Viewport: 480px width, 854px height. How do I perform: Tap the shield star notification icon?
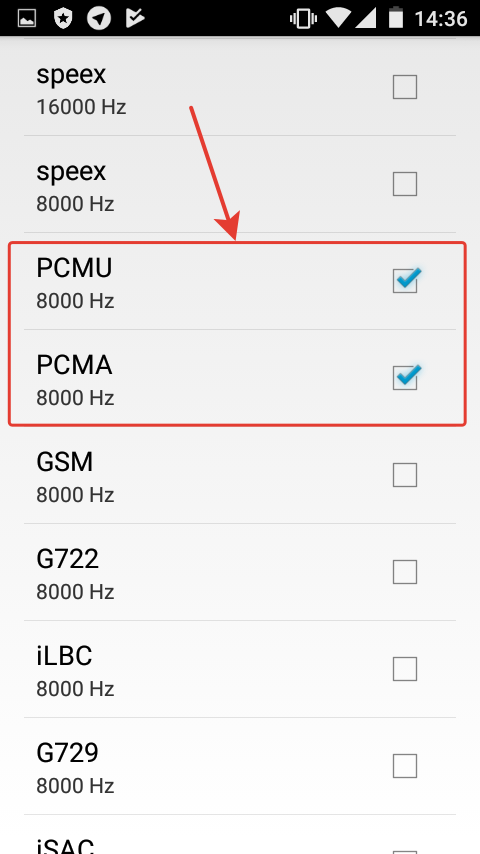coord(63,19)
